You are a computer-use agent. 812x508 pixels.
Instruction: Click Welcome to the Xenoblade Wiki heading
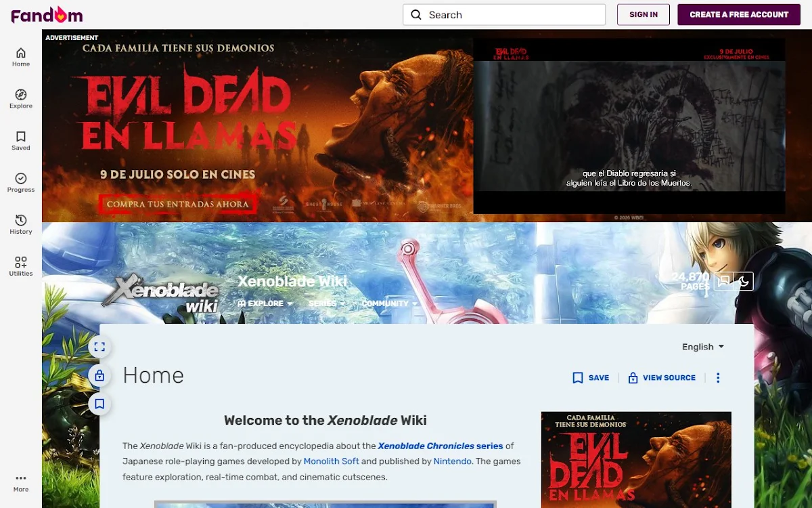click(325, 420)
